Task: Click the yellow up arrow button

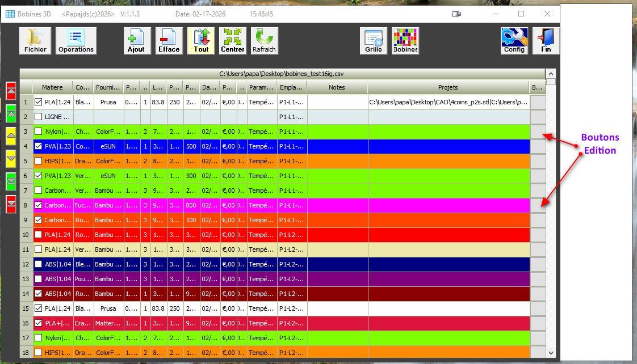Action: (11, 136)
